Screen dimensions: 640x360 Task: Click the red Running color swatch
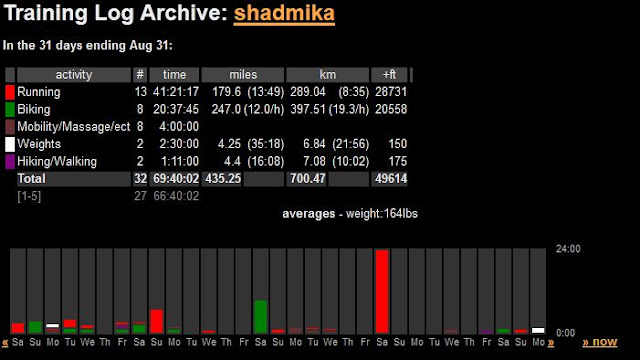click(x=10, y=92)
